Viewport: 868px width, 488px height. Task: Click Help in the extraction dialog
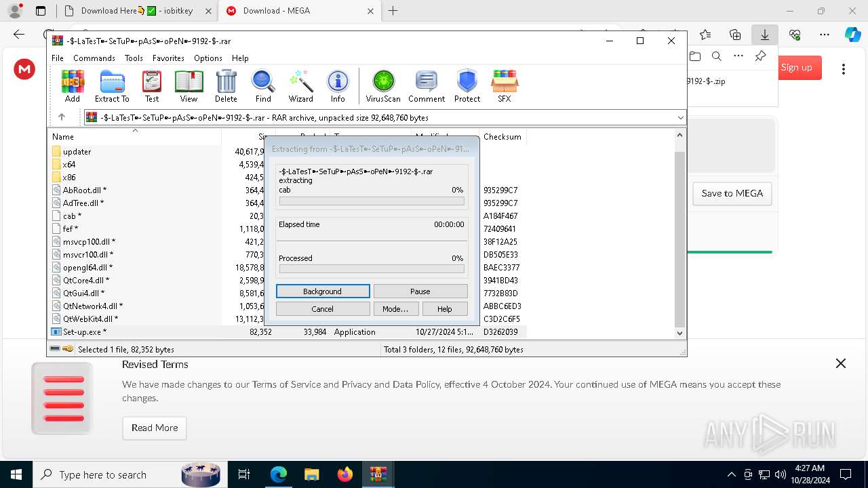(x=445, y=309)
